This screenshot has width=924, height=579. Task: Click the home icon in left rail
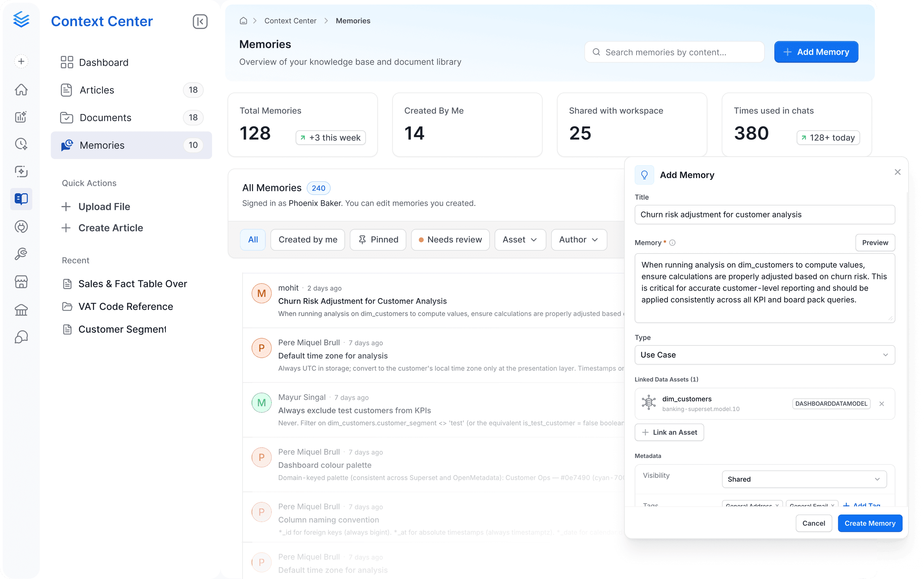coord(21,89)
